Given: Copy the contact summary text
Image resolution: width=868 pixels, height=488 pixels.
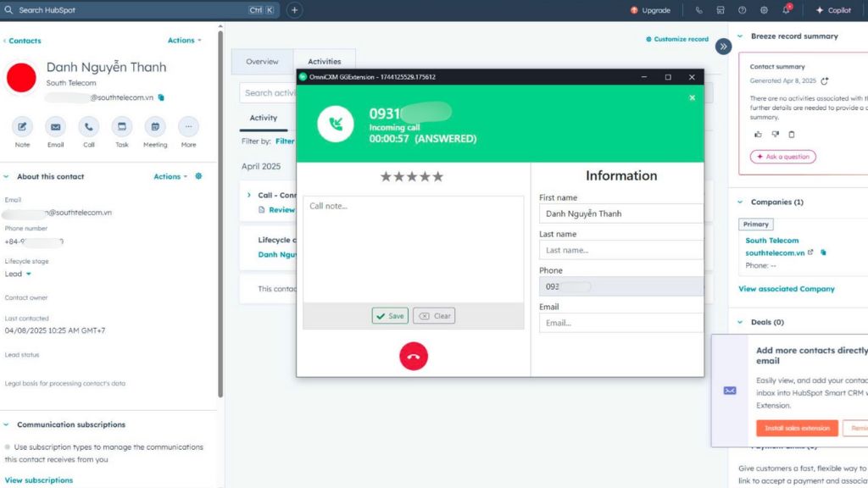Looking at the screenshot, I should pos(792,135).
